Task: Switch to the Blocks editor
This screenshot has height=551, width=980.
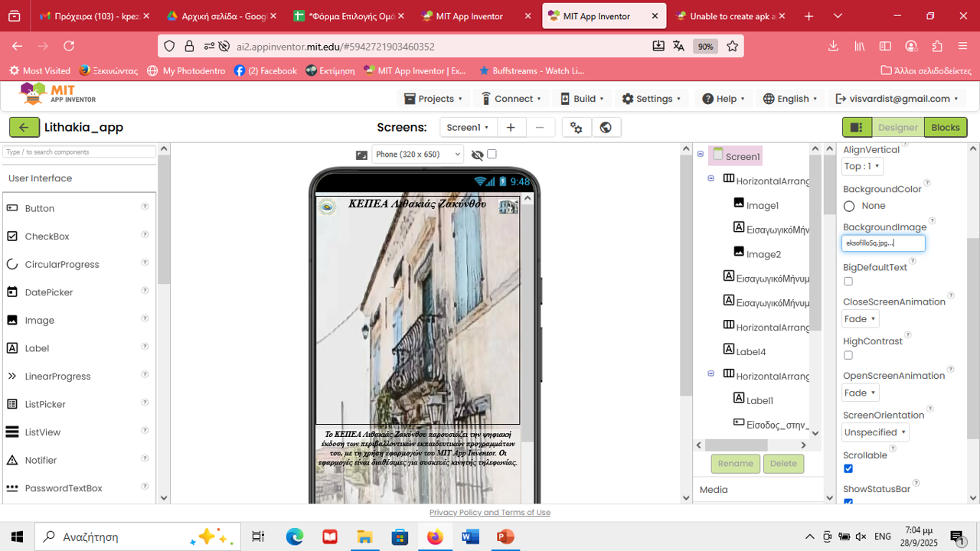Action: 945,127
